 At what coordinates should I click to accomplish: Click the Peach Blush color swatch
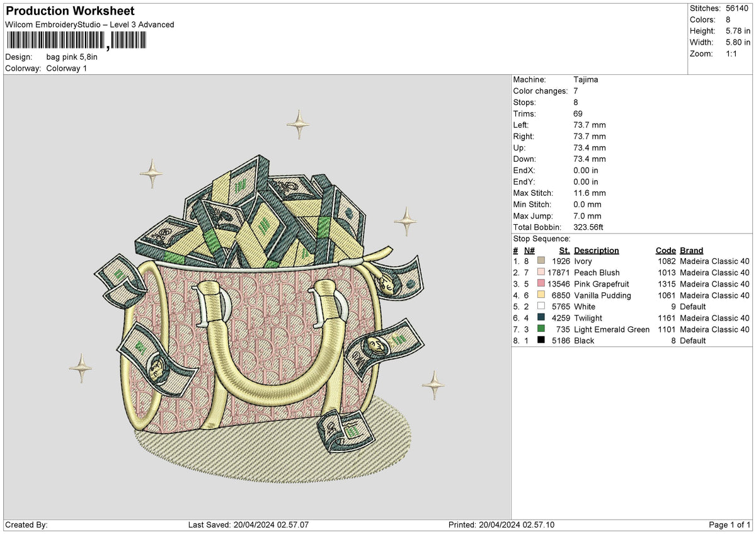pos(541,273)
